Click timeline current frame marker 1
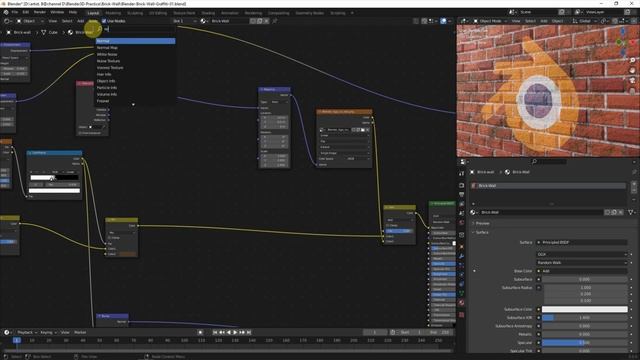This screenshot has height=360, width=640. 17,340
